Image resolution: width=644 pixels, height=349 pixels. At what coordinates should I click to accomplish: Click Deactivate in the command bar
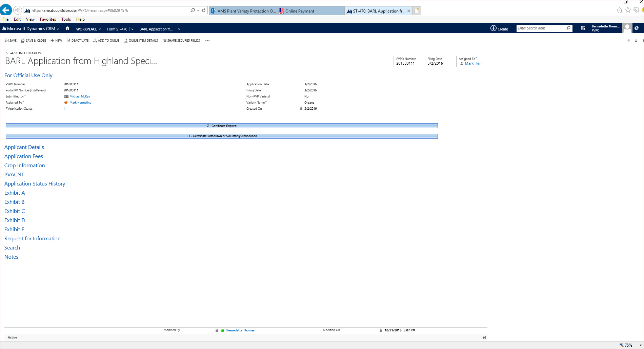click(x=78, y=41)
